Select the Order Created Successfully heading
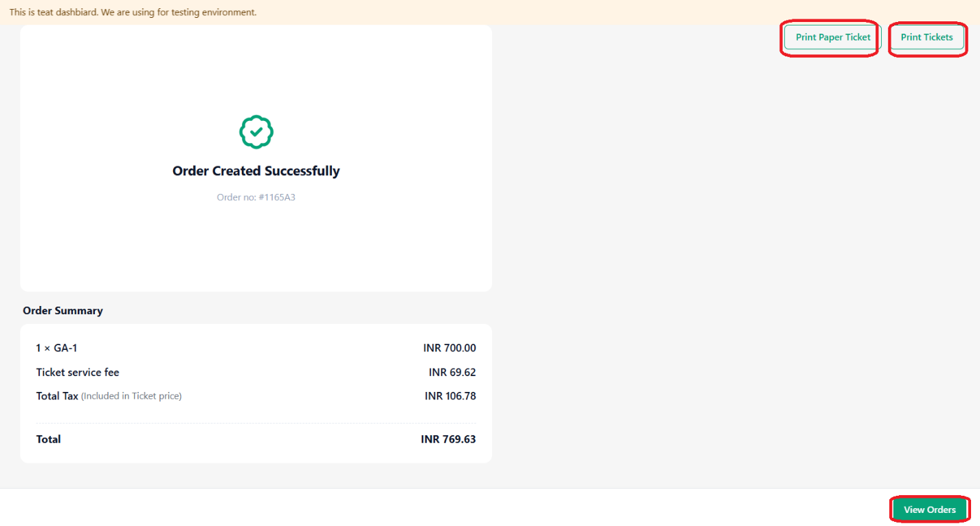The image size is (980, 526). pyautogui.click(x=256, y=171)
